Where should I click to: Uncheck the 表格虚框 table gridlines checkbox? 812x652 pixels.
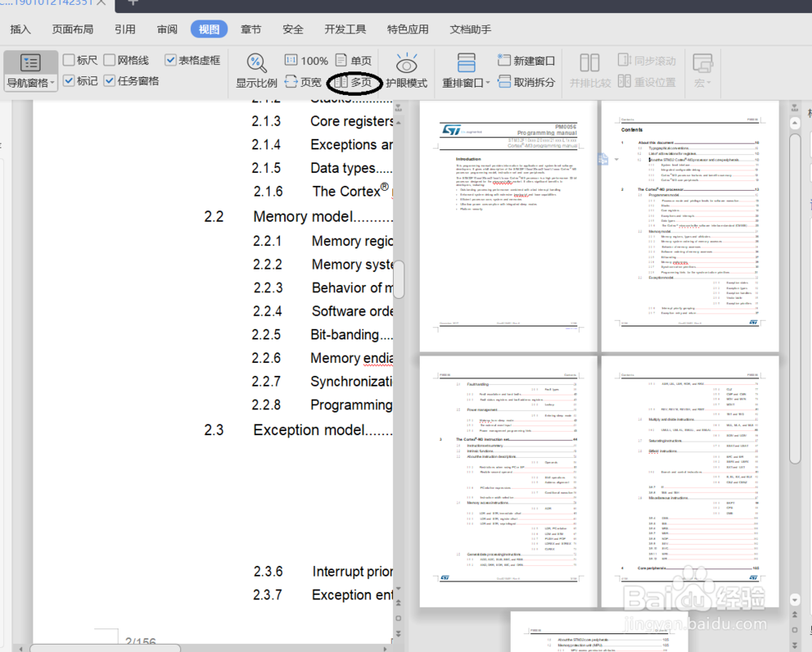click(171, 60)
